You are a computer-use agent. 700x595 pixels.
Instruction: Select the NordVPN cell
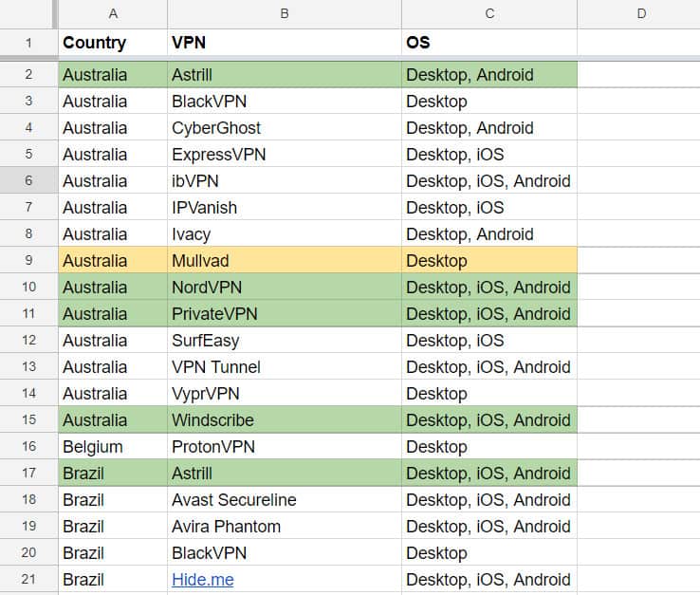(285, 287)
